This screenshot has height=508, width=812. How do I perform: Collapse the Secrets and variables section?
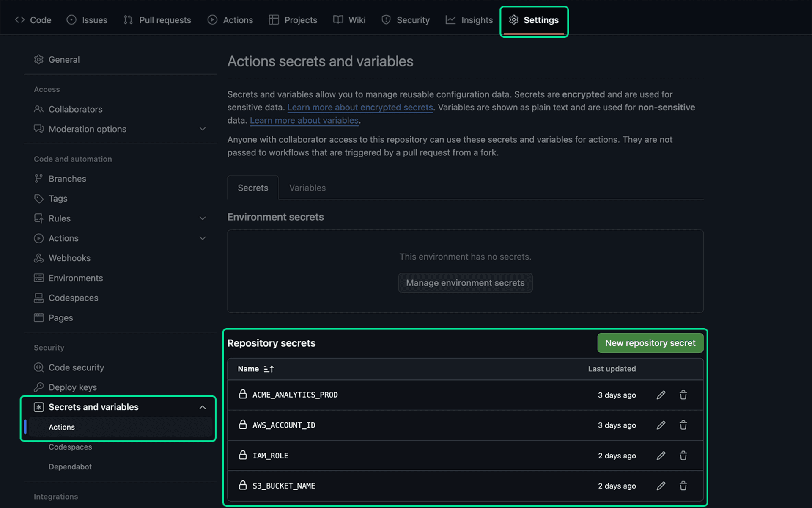click(203, 407)
